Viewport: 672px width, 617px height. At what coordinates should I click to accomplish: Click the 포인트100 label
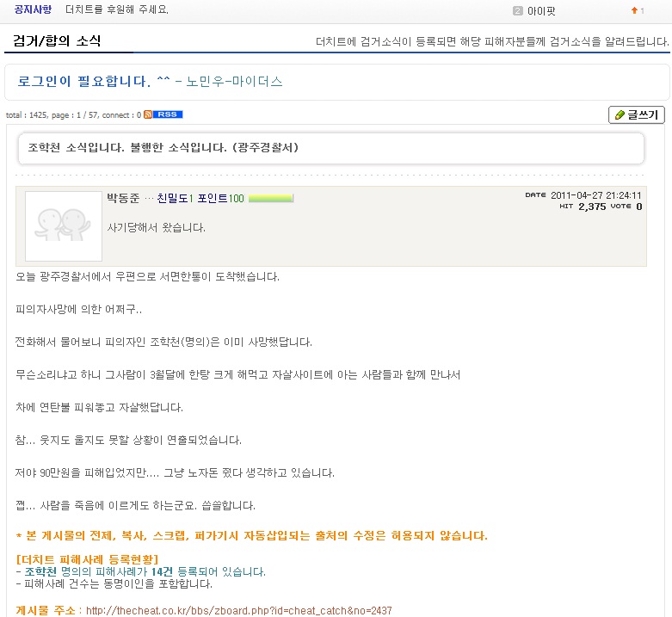point(220,198)
